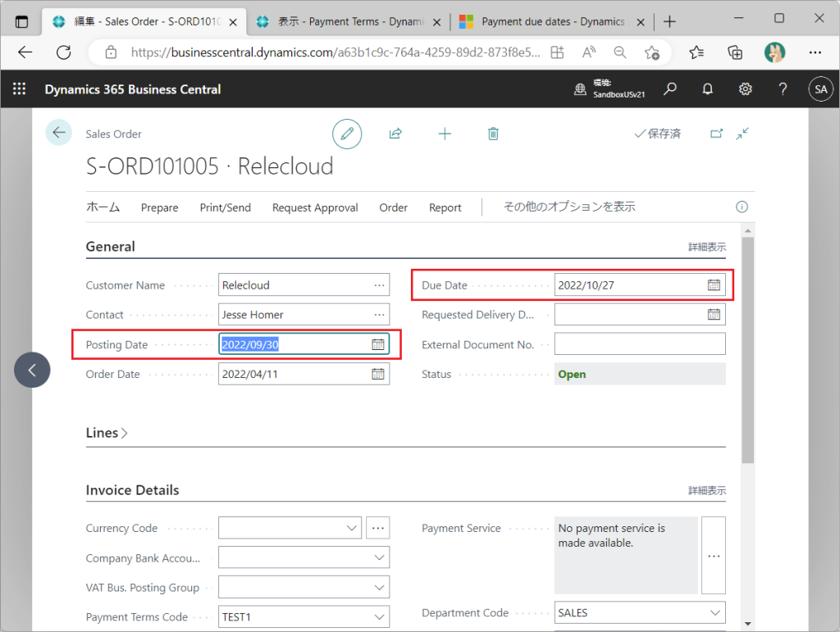Open page in new window icon

[x=716, y=134]
